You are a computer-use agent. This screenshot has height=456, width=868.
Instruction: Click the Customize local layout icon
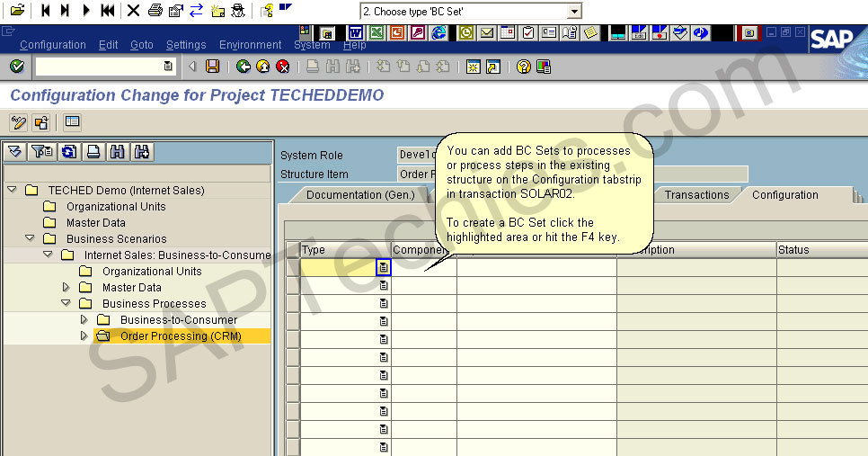[544, 67]
